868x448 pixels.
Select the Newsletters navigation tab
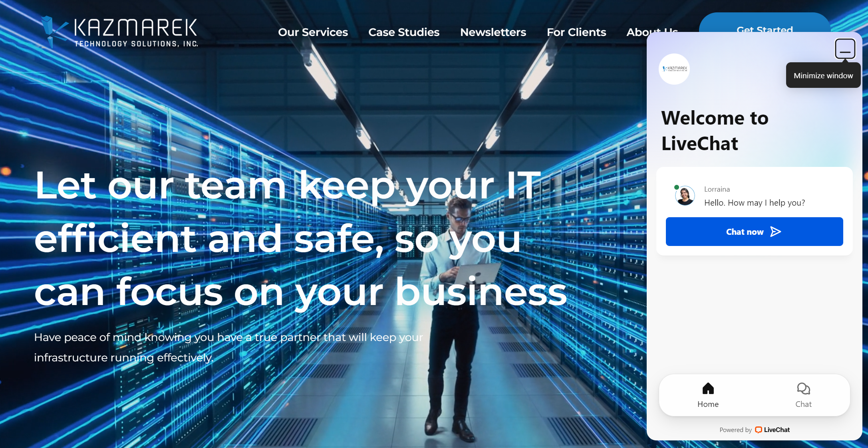tap(493, 32)
